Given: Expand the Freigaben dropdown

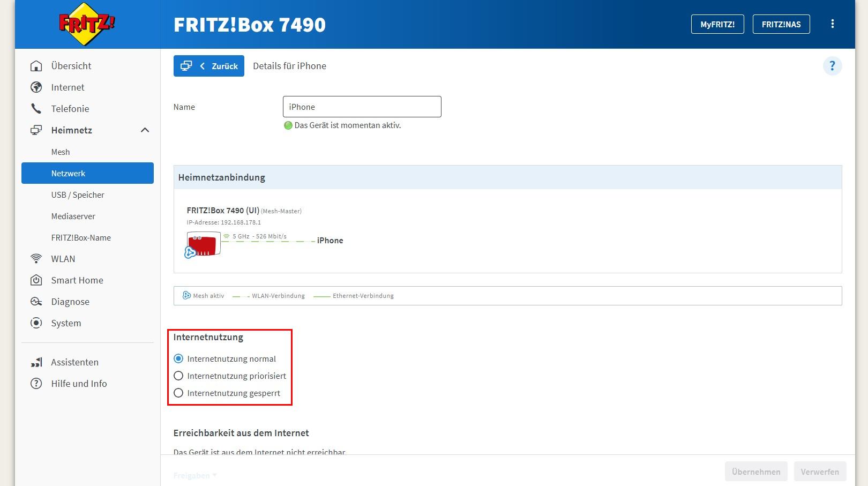Looking at the screenshot, I should tap(195, 475).
